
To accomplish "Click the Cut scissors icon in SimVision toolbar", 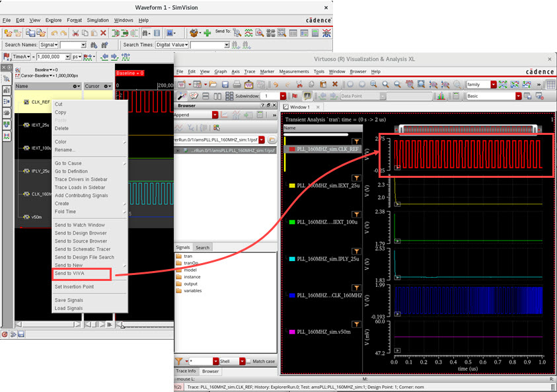I will pyautogui.click(x=75, y=32).
